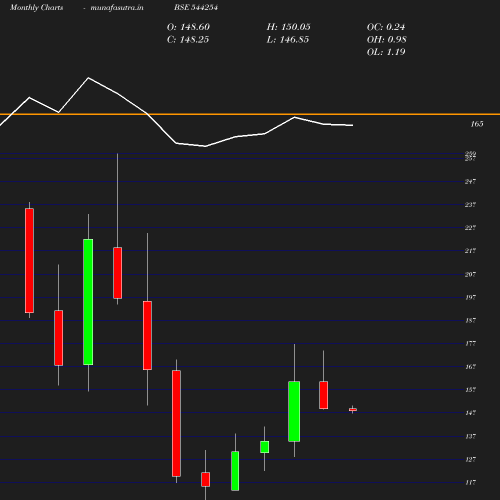This screenshot has width=500, height=500.
Task: Click the small green candle near 137
Action: tap(264, 447)
